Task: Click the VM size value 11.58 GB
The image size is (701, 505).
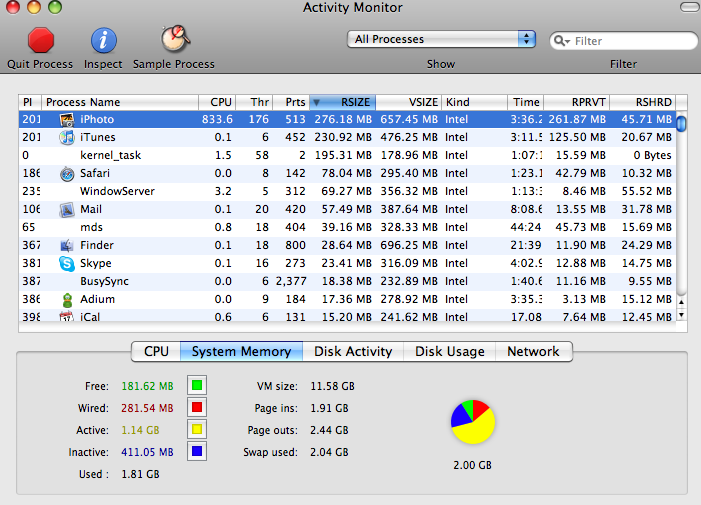Action: pyautogui.click(x=333, y=386)
